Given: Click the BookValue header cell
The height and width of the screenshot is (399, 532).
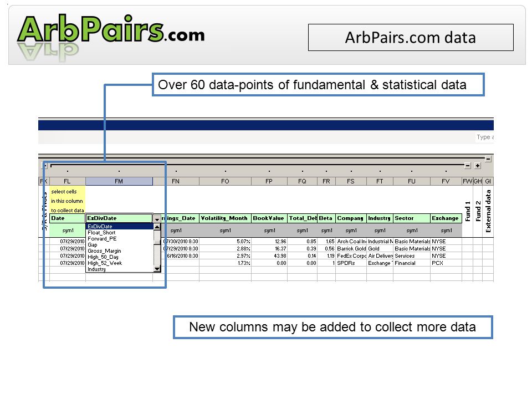Looking at the screenshot, I should 269,218.
